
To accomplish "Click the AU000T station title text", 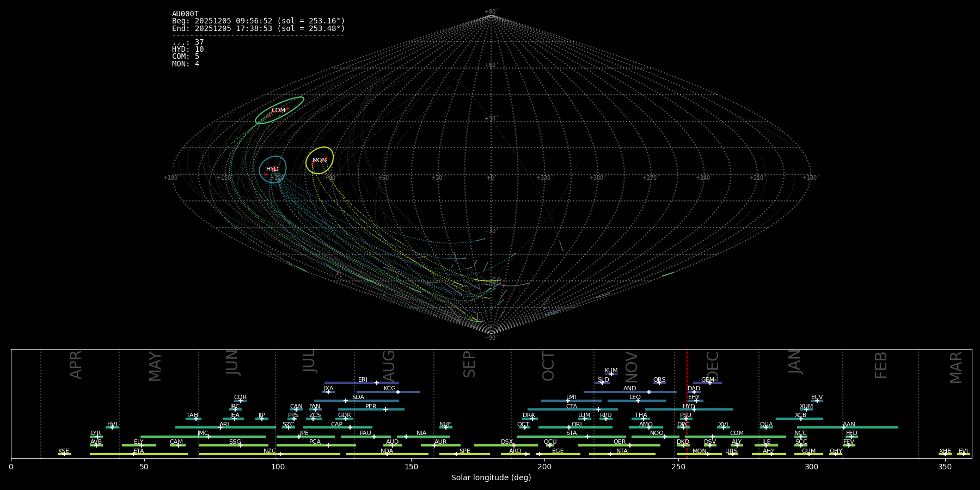I will click(x=185, y=14).
